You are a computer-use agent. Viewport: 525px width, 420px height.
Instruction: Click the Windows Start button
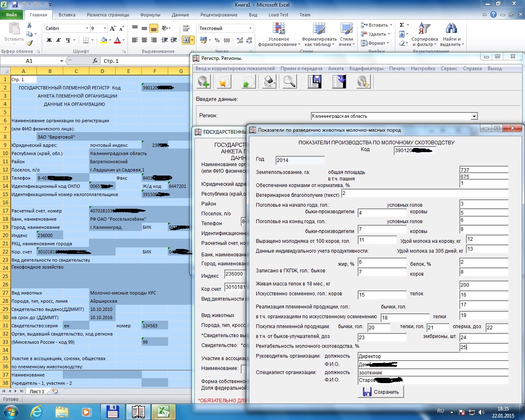tap(10, 411)
